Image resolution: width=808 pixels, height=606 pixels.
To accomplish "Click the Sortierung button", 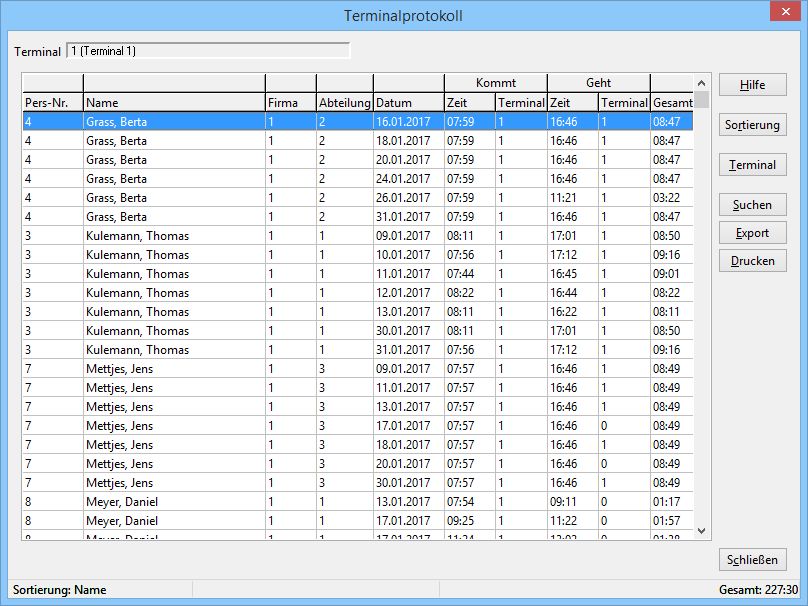I will tap(752, 125).
